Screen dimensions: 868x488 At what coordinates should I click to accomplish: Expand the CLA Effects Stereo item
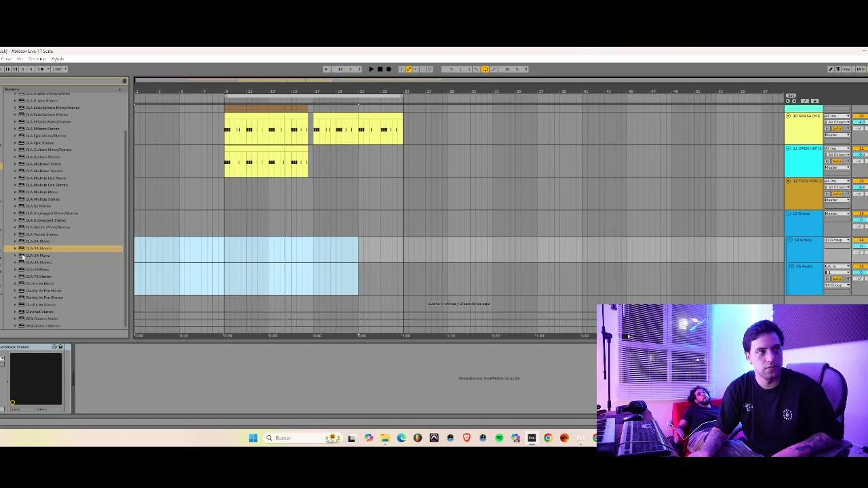click(x=15, y=129)
